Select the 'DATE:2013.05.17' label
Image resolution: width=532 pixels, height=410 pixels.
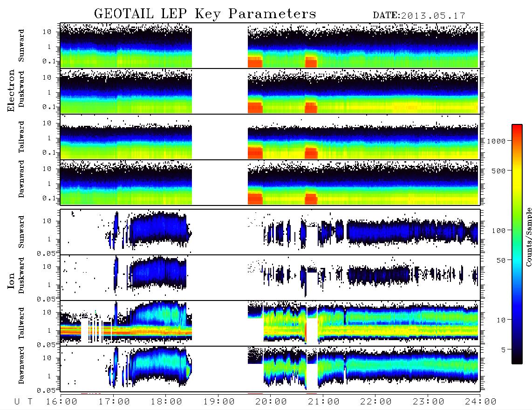[419, 16]
